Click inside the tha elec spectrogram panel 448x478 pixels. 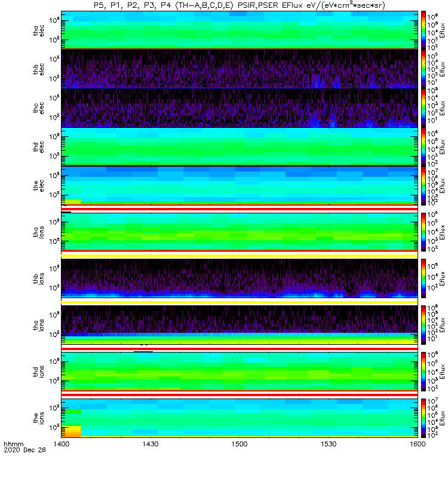240,30
